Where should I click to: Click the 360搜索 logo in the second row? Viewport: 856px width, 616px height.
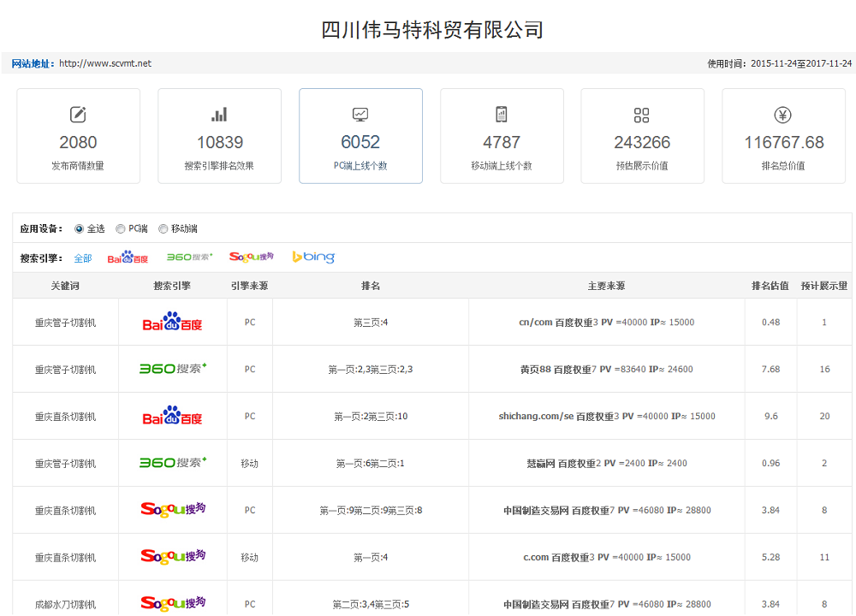coord(172,368)
